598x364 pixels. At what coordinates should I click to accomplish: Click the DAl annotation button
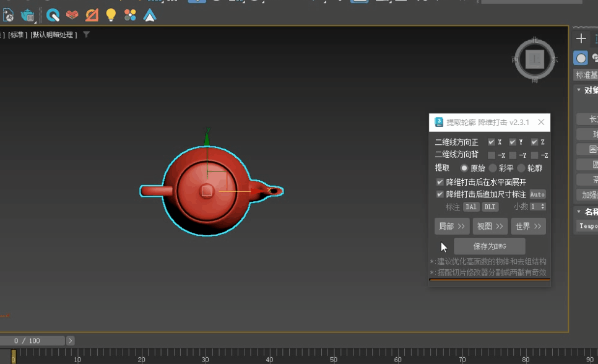coord(471,207)
